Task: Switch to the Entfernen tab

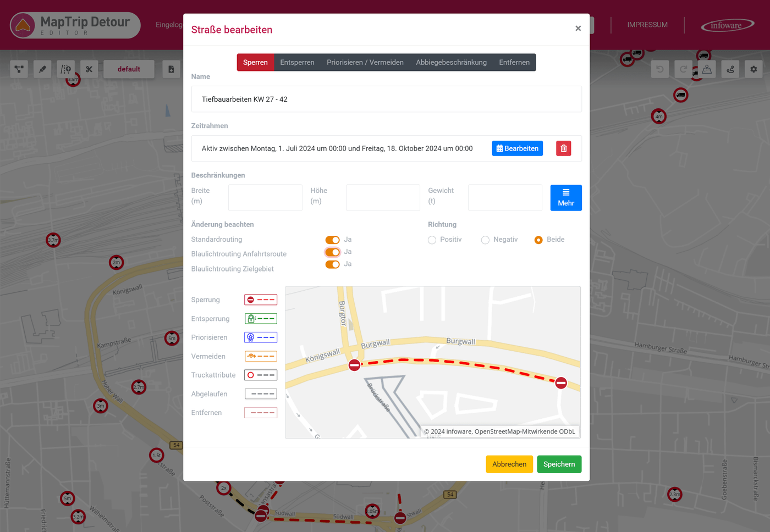Action: pos(514,63)
